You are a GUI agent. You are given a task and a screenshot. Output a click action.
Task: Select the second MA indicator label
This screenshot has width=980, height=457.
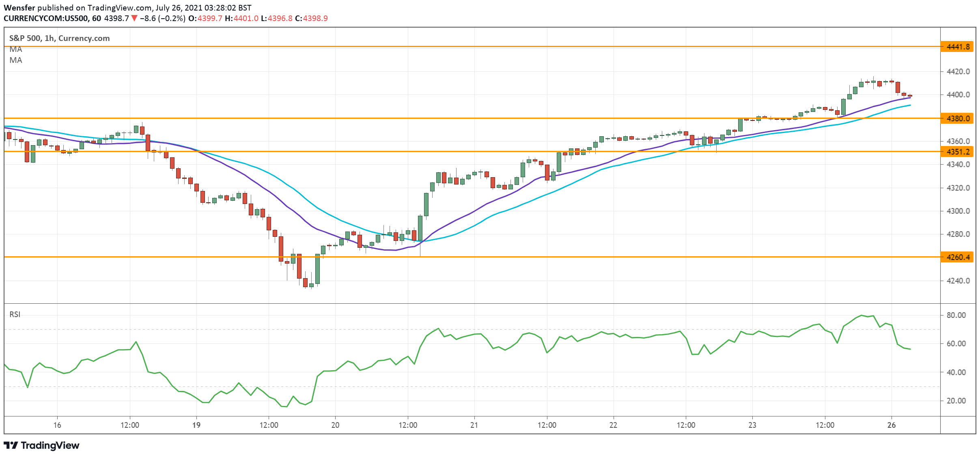tap(16, 60)
